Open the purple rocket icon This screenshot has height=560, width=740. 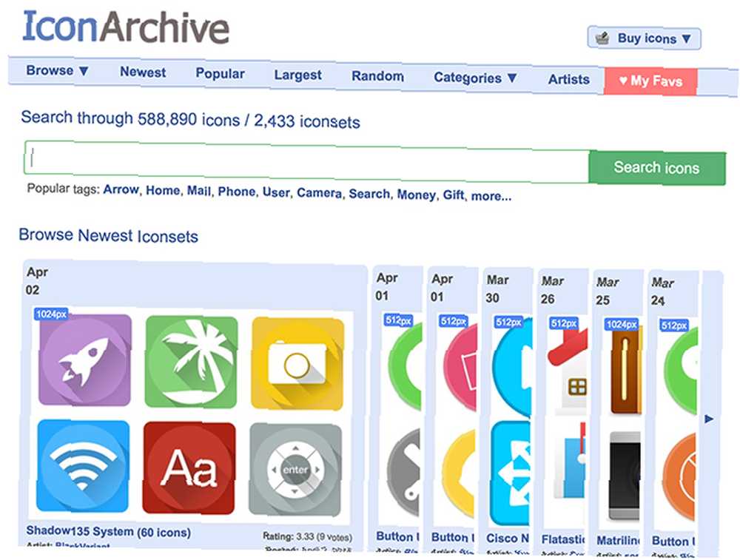click(85, 360)
